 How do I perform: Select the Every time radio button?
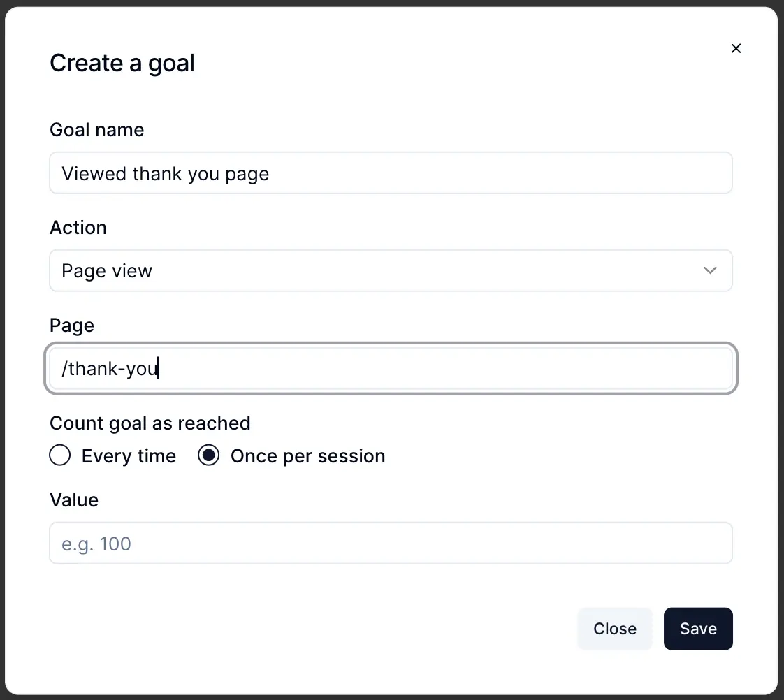coord(60,455)
